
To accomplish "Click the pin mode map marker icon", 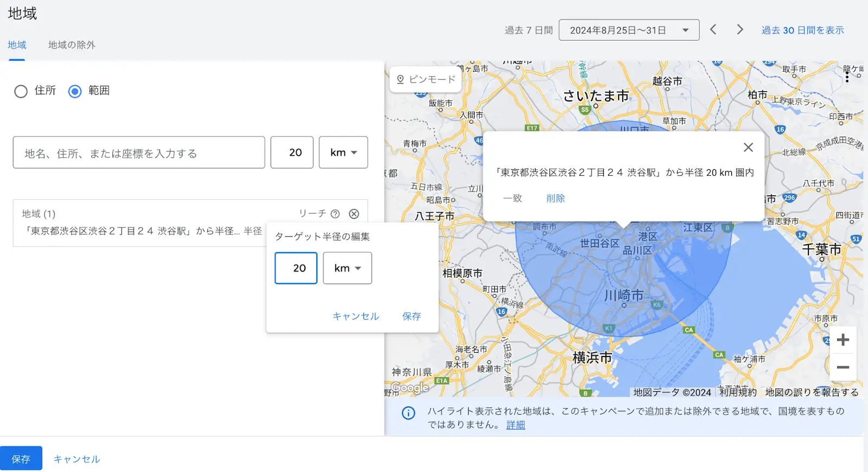I will (400, 79).
